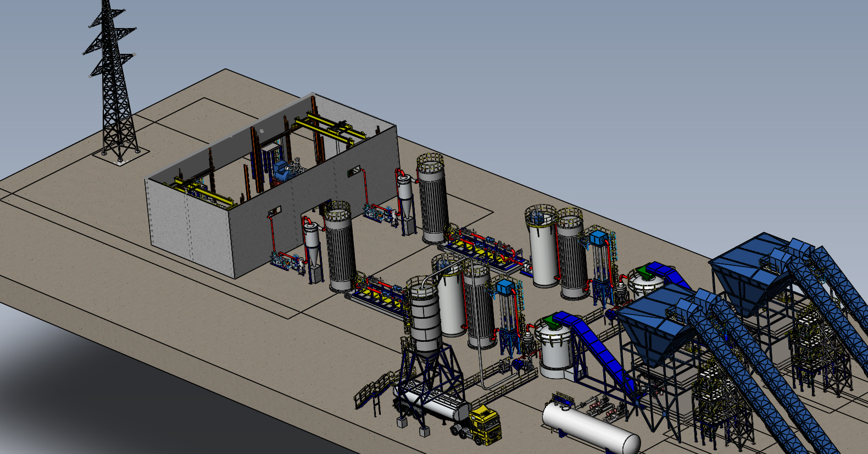The width and height of the screenshot is (868, 454).
Task: Select the blue machine inside the building
Action: 281,170
